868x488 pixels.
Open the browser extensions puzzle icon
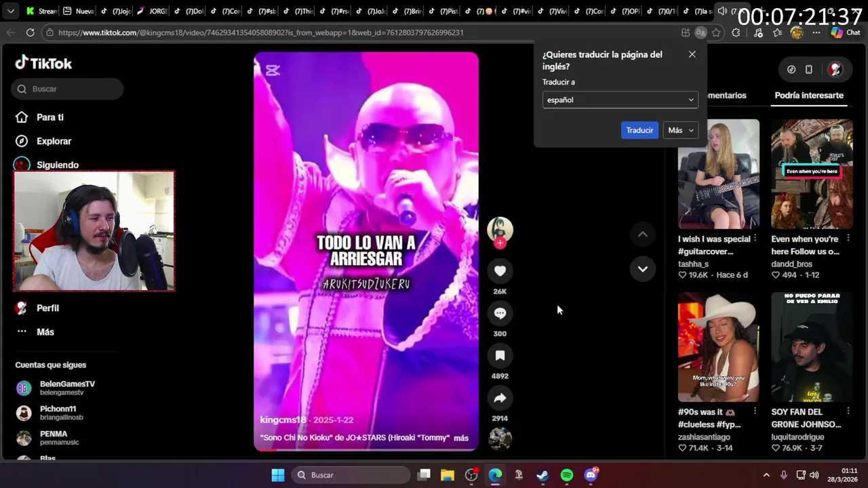pos(736,33)
